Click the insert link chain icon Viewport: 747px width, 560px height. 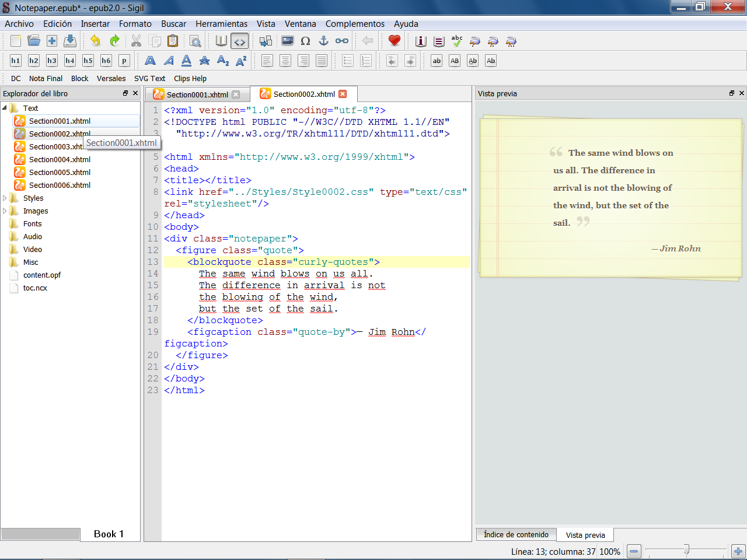coord(342,41)
